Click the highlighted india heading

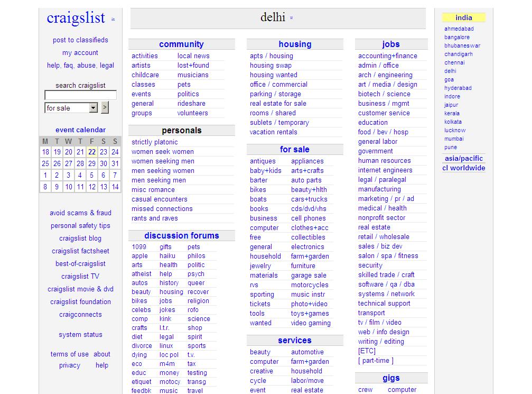point(463,17)
